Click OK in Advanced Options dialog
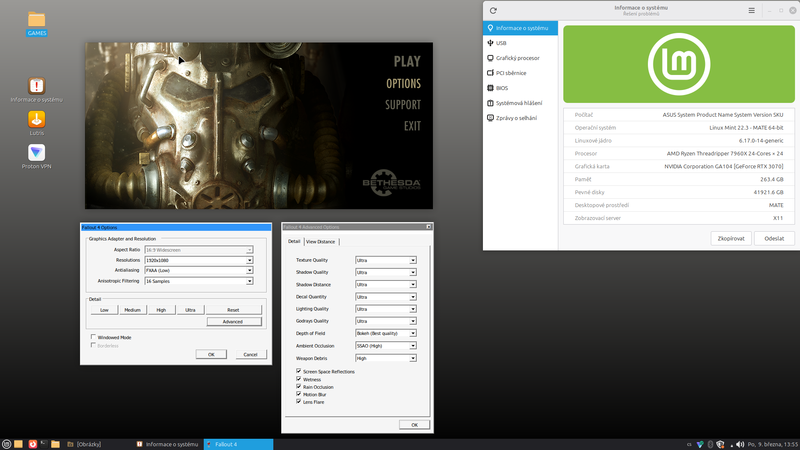The image size is (800, 450). coord(414,424)
